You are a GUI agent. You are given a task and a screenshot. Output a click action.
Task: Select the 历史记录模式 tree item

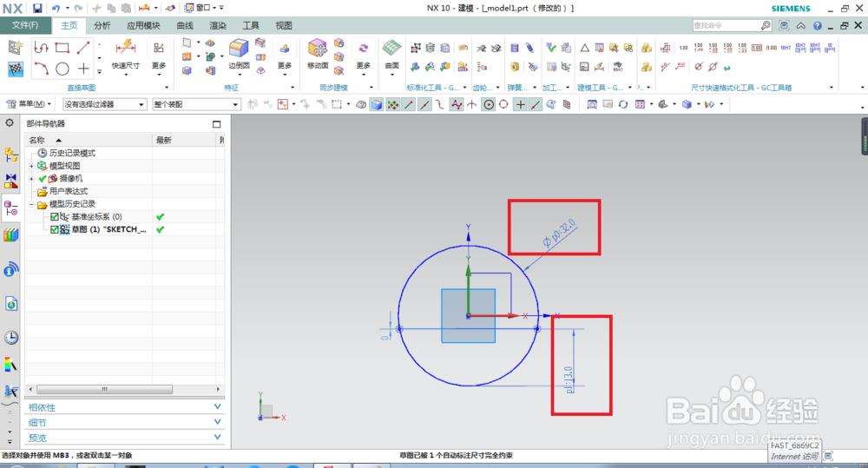coord(72,153)
